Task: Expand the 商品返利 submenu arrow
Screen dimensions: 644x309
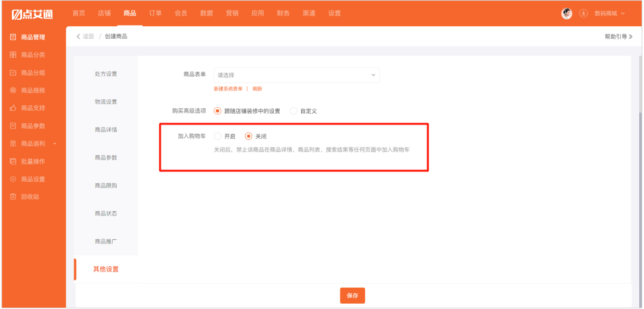Action: point(55,144)
